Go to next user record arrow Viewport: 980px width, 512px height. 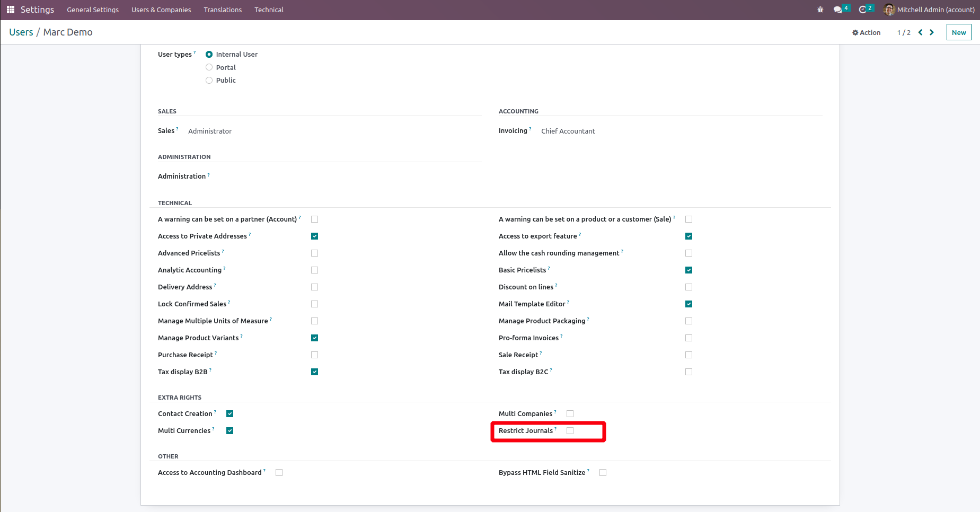[932, 32]
